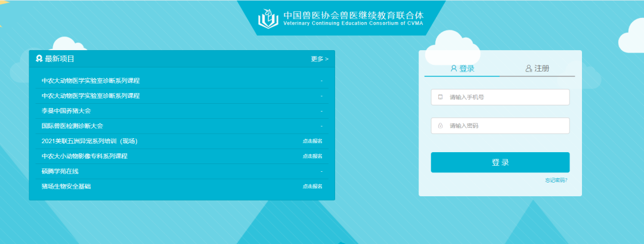
Task: Open 猪场生物安全基础 project
Action: click(66, 187)
